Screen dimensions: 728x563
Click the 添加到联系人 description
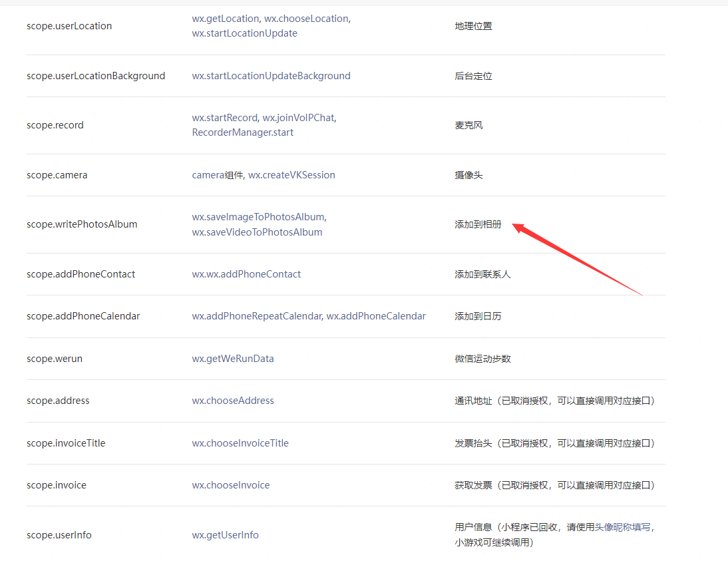[482, 274]
